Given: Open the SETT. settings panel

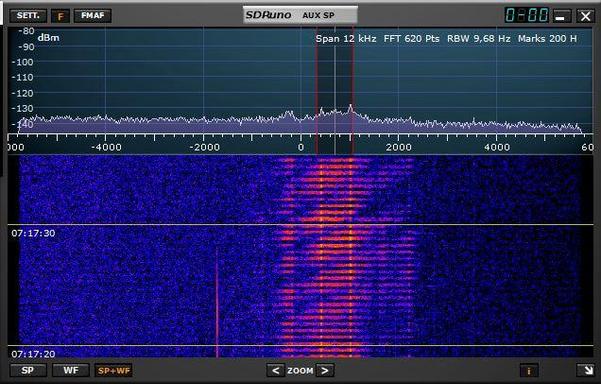Looking at the screenshot, I should (x=28, y=16).
